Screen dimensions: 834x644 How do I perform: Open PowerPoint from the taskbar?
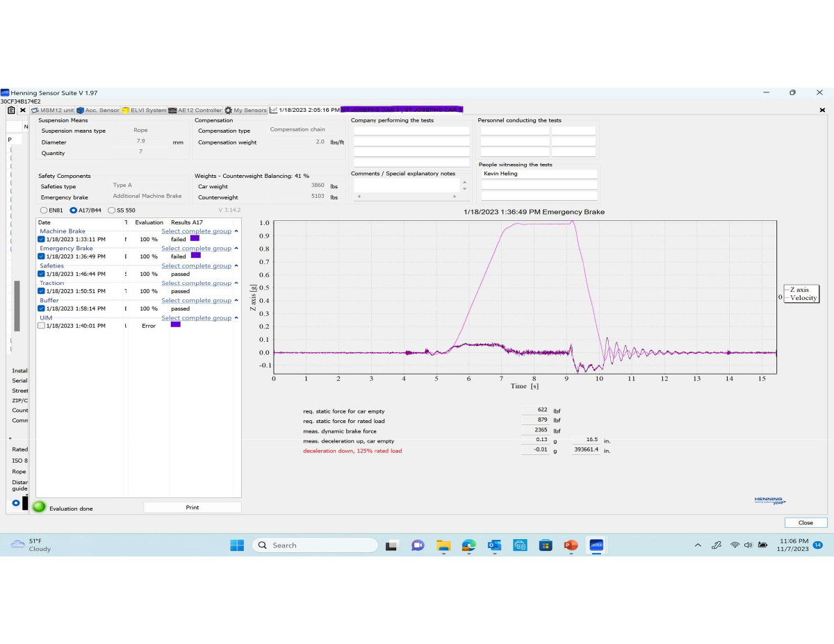(x=571, y=545)
